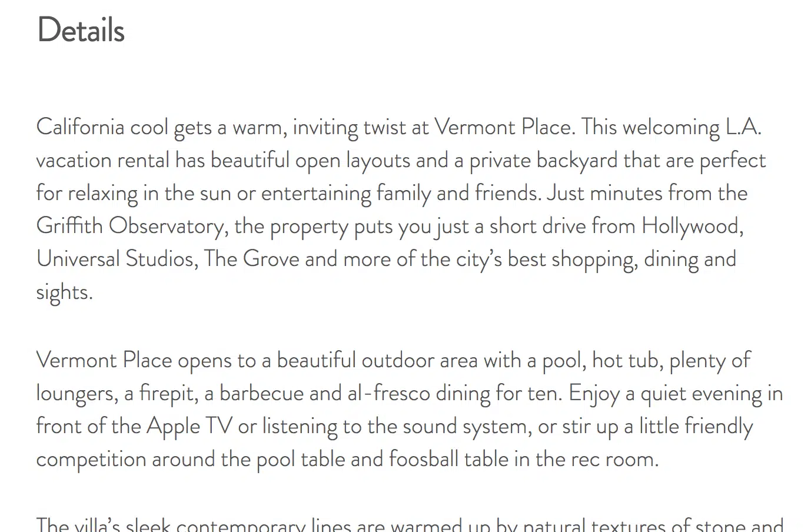
Task: Click the text "Apple TV"
Action: click(189, 426)
